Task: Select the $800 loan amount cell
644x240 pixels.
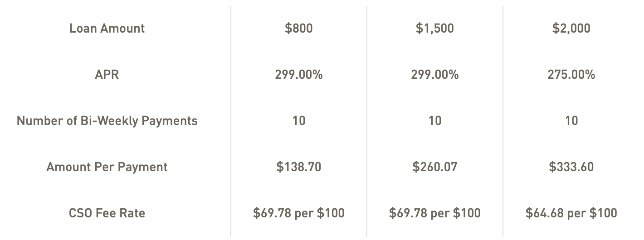Action: pyautogui.click(x=299, y=29)
